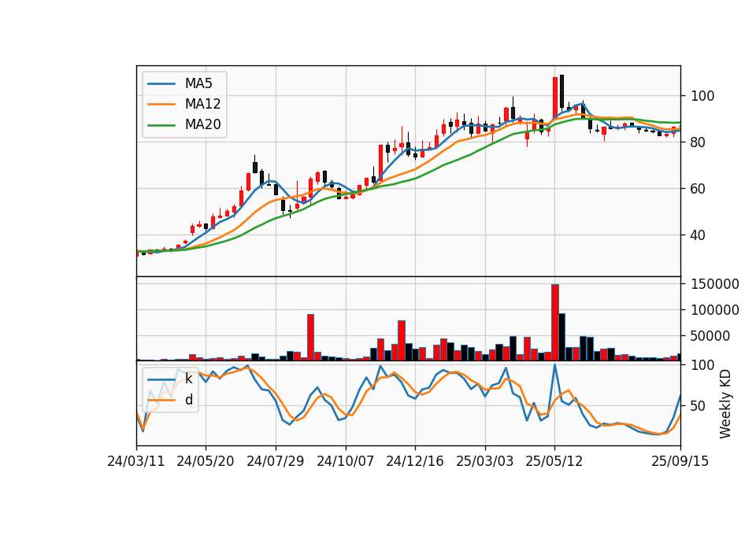Click the 24/07/29 date tick label
This screenshot has height=543, width=756.
pos(276,461)
